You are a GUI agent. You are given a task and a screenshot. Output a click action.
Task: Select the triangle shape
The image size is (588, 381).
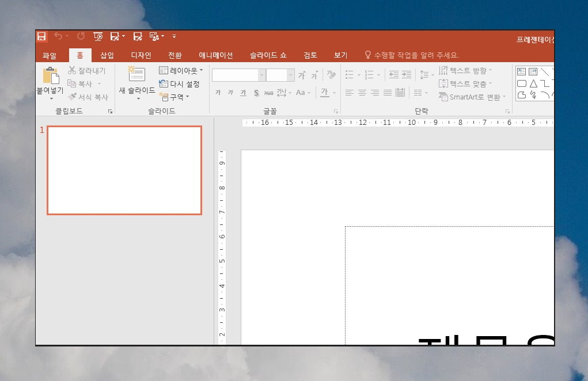click(x=533, y=83)
